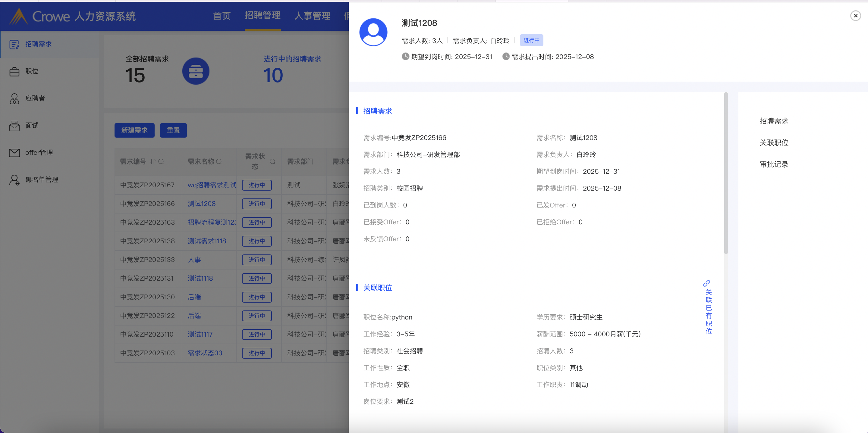868x433 pixels.
Task: Open the wq招聘需求测试 requirement link
Action: (212, 185)
